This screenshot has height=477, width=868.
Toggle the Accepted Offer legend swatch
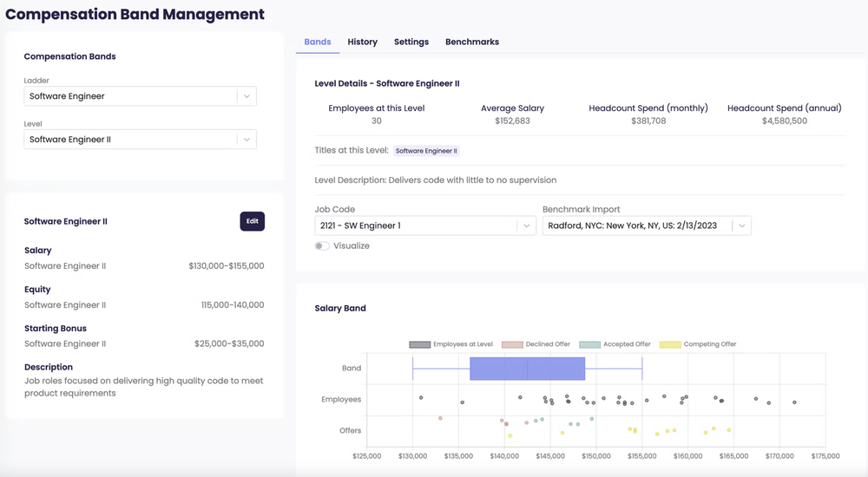pyautogui.click(x=589, y=345)
